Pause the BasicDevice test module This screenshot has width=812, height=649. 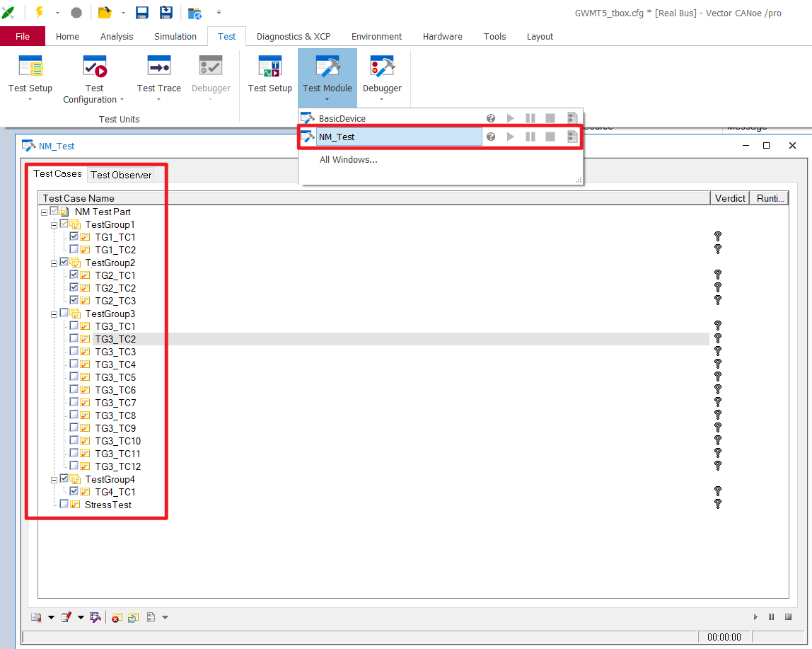tap(530, 118)
